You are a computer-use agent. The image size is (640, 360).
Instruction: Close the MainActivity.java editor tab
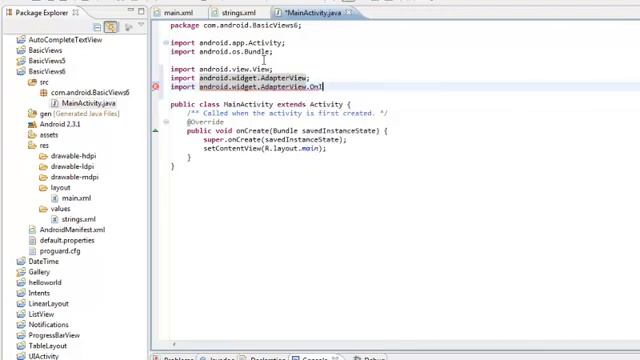pyautogui.click(x=349, y=13)
